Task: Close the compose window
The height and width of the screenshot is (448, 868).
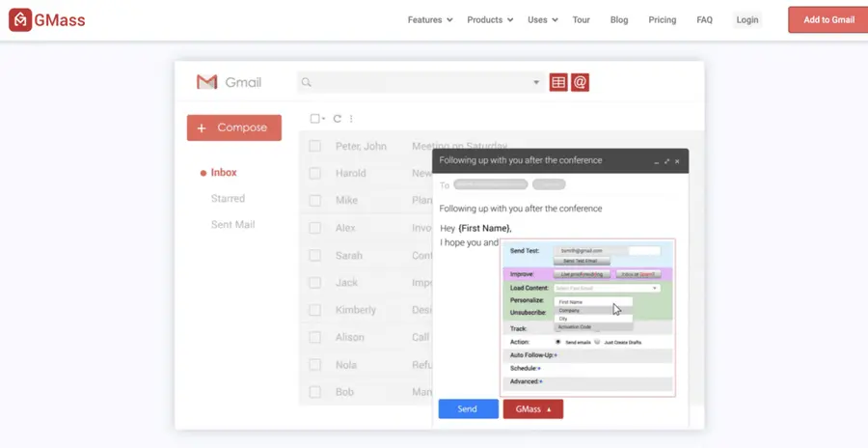Action: pos(677,162)
